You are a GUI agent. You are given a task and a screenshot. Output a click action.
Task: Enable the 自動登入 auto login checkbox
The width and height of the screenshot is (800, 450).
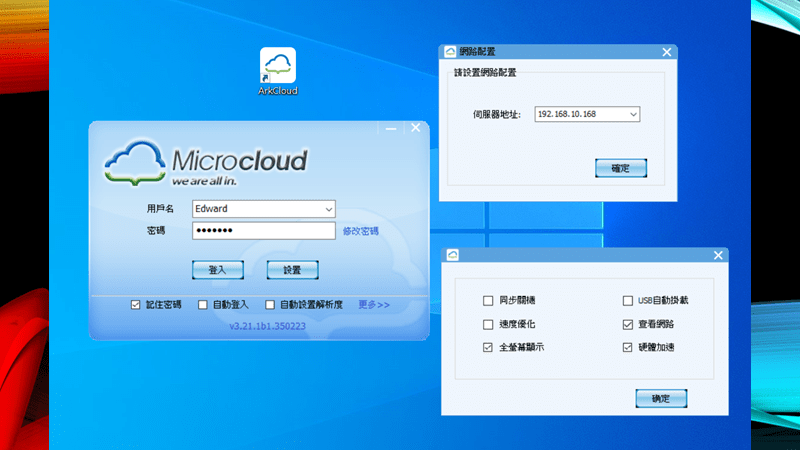coord(203,305)
